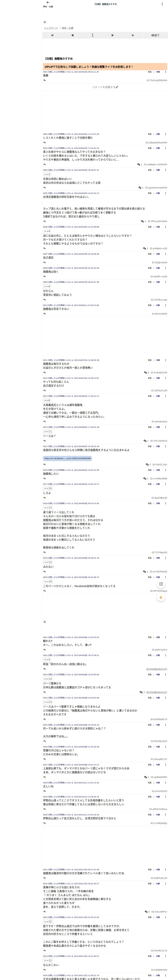Follow the >>16 anchor in post 0017
Viewport: 168px width, 980px height.
(x=48, y=489)
